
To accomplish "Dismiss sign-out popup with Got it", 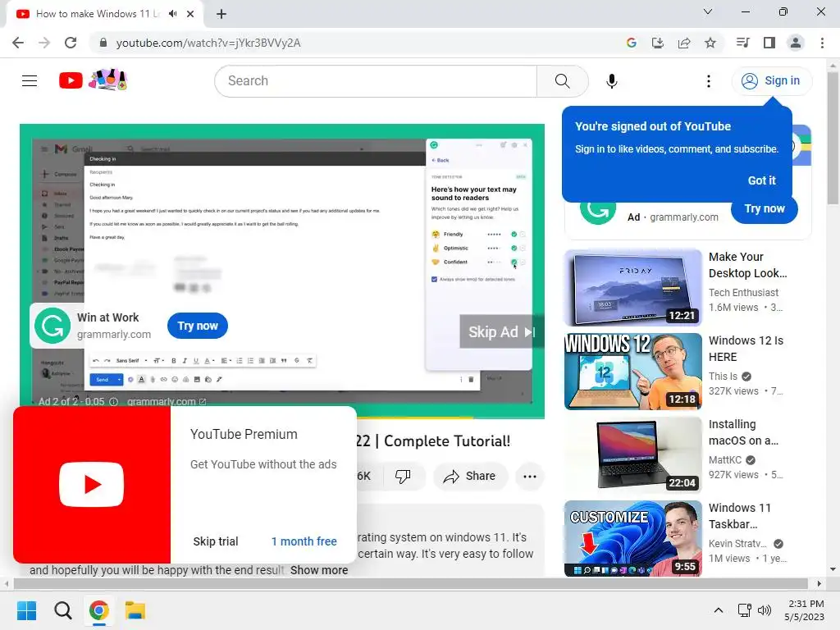I will tap(761, 180).
